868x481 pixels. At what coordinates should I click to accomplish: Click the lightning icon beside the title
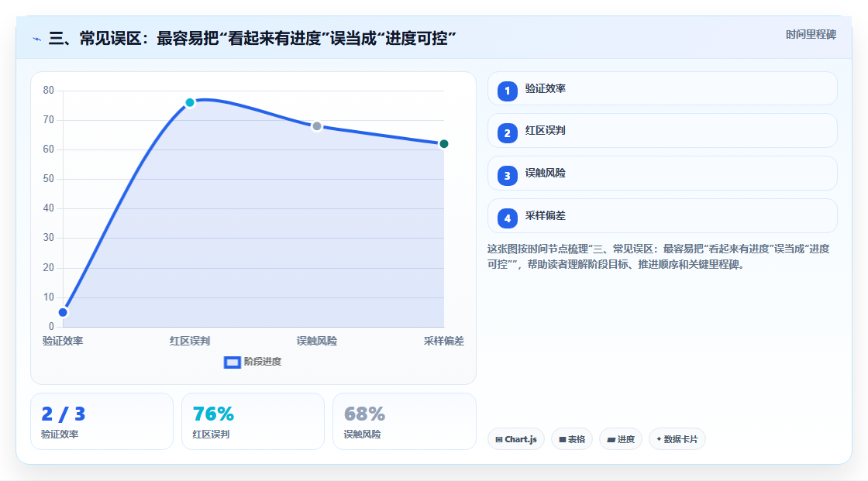37,39
